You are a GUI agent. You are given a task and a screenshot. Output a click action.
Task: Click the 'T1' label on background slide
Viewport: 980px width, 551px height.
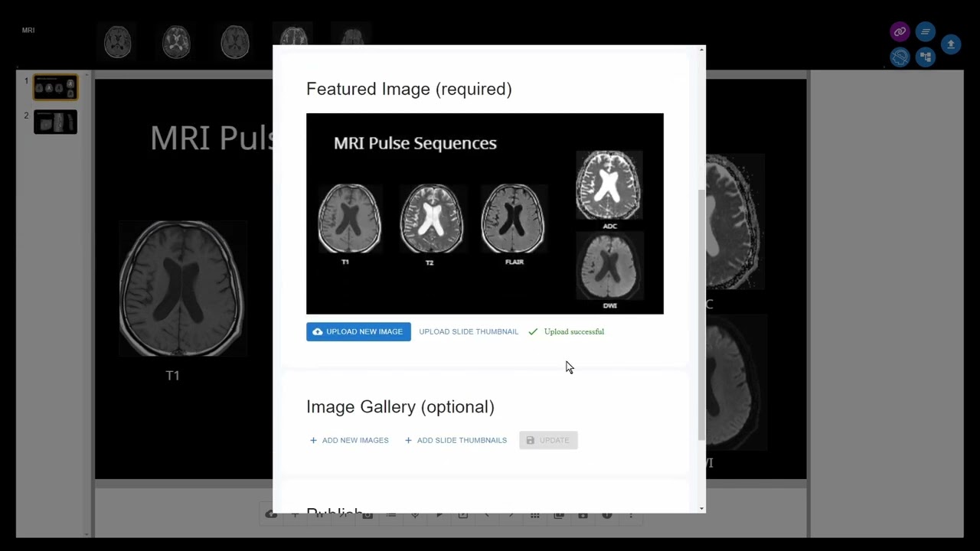173,375
